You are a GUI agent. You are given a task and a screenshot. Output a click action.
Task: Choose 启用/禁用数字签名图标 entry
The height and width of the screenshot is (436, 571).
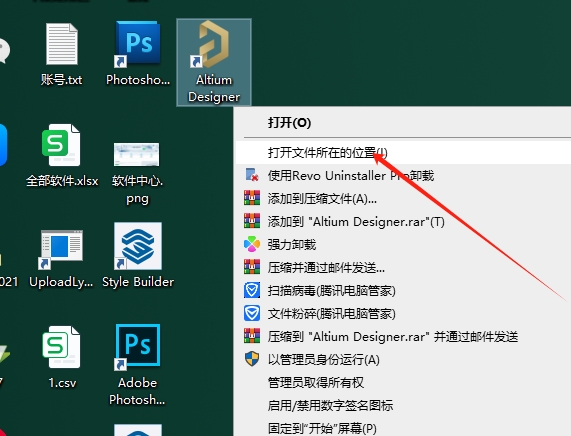(x=403, y=405)
